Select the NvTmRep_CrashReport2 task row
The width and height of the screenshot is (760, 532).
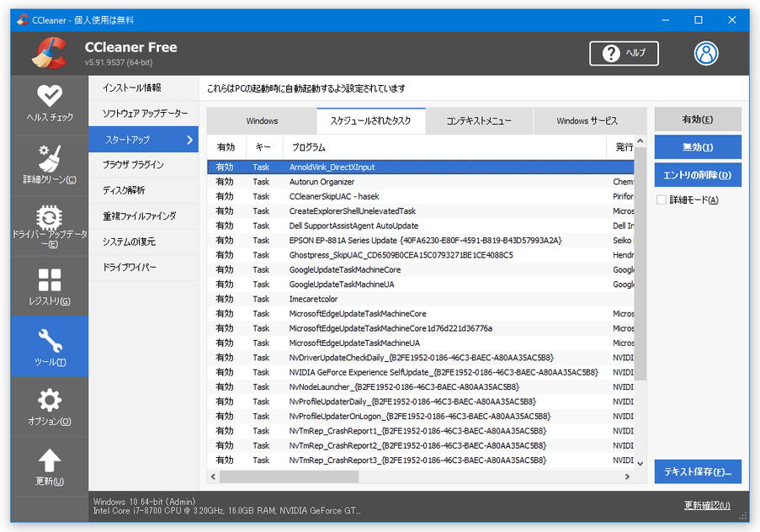(x=421, y=445)
